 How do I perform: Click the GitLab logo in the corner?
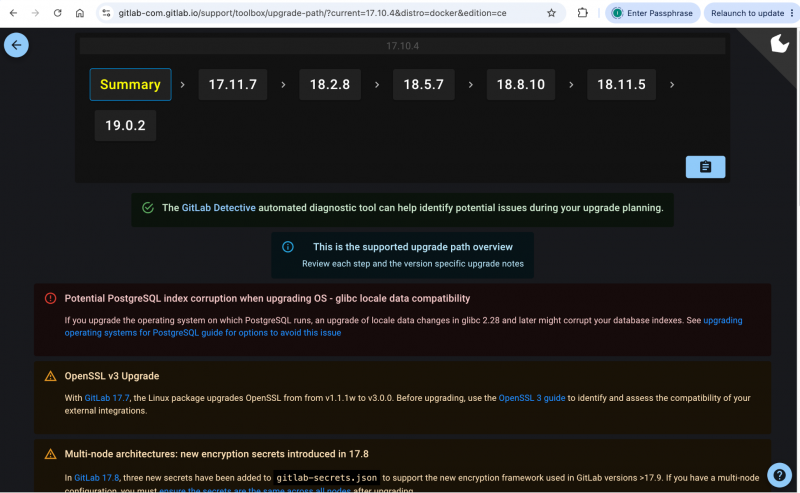pos(780,44)
